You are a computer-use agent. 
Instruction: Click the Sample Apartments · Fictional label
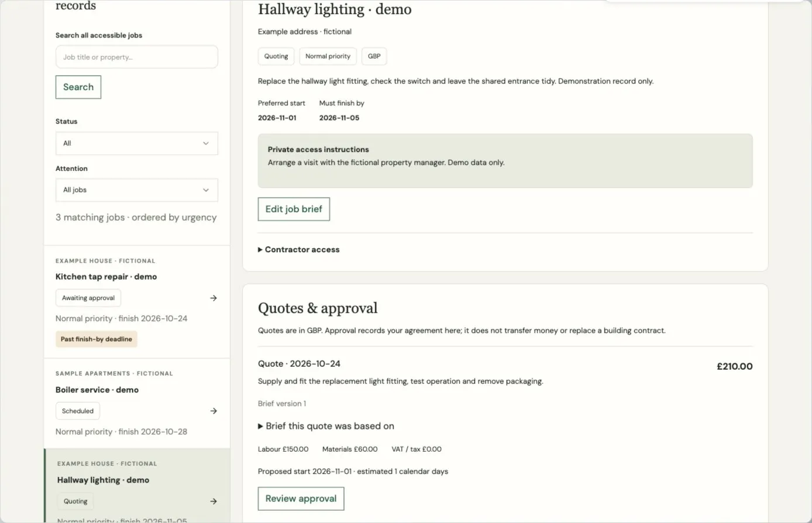pyautogui.click(x=114, y=373)
